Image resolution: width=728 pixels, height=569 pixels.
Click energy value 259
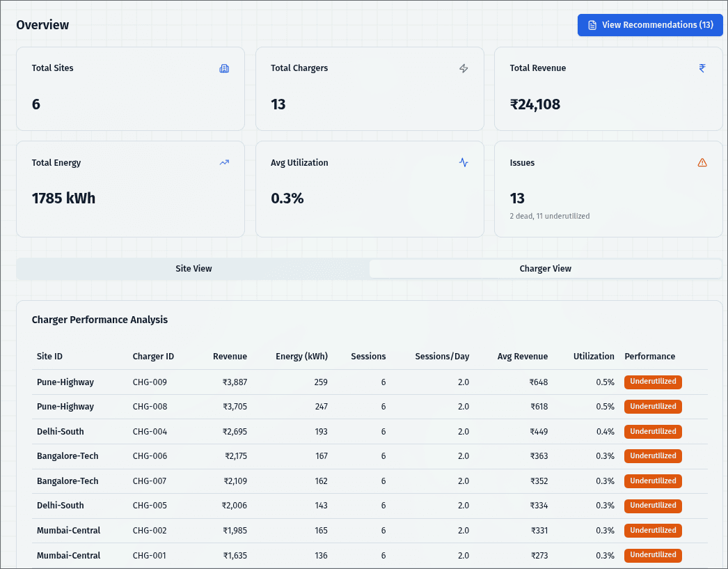[321, 382]
